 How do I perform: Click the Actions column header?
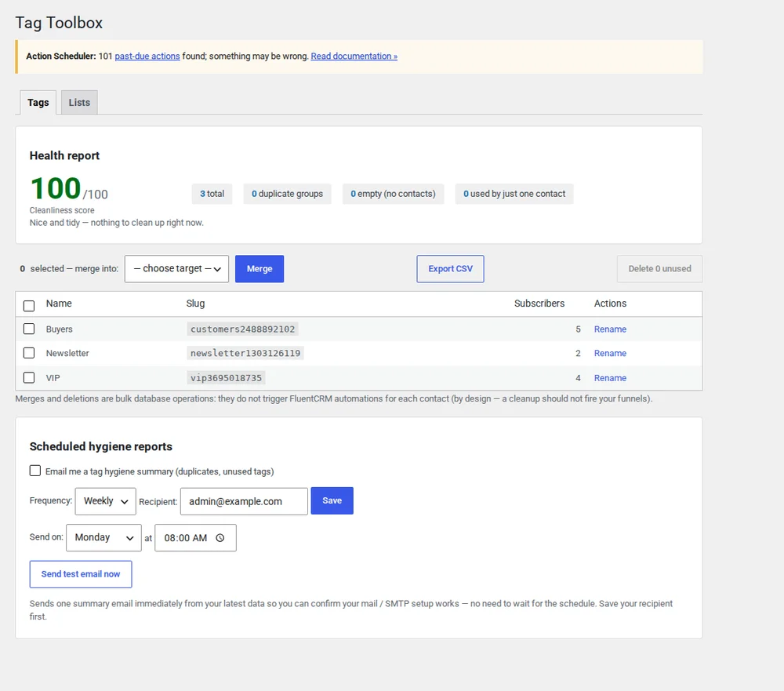point(610,304)
